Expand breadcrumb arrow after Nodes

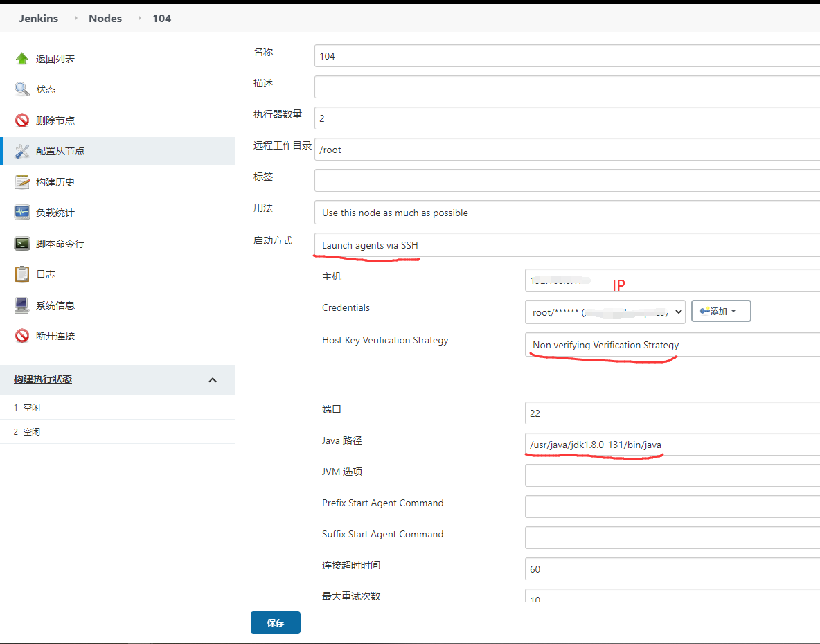click(139, 18)
